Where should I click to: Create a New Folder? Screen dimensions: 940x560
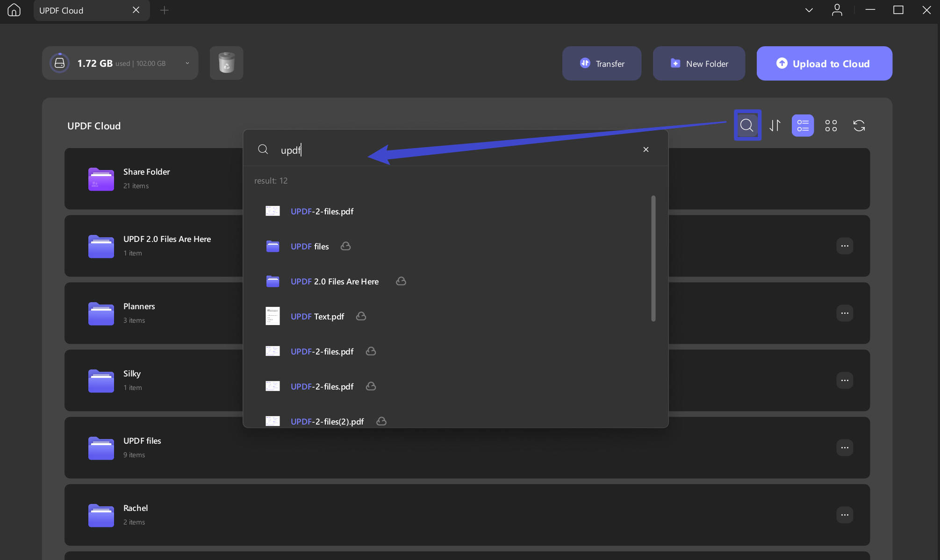click(x=699, y=64)
